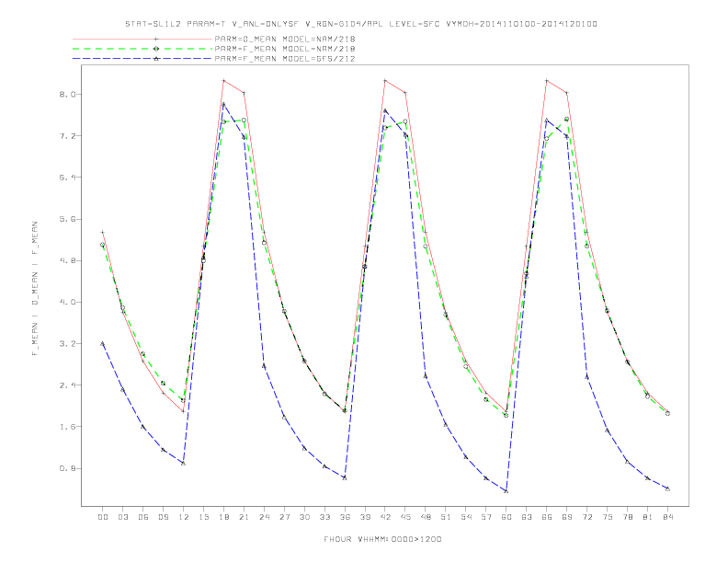Click x-axis forecast hour label 18

(223, 517)
